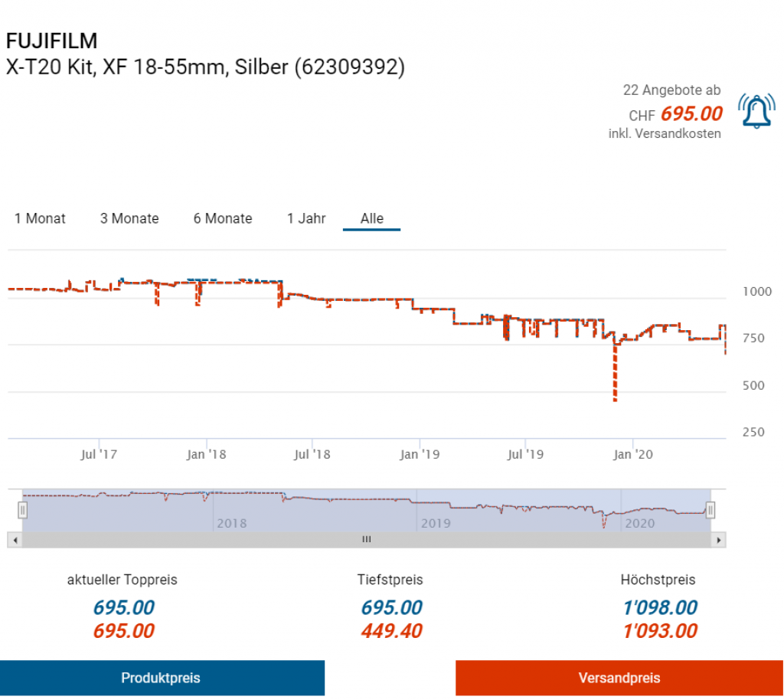This screenshot has height=700, width=784.
Task: Click the aktueller Toppreis label
Action: pyautogui.click(x=122, y=580)
